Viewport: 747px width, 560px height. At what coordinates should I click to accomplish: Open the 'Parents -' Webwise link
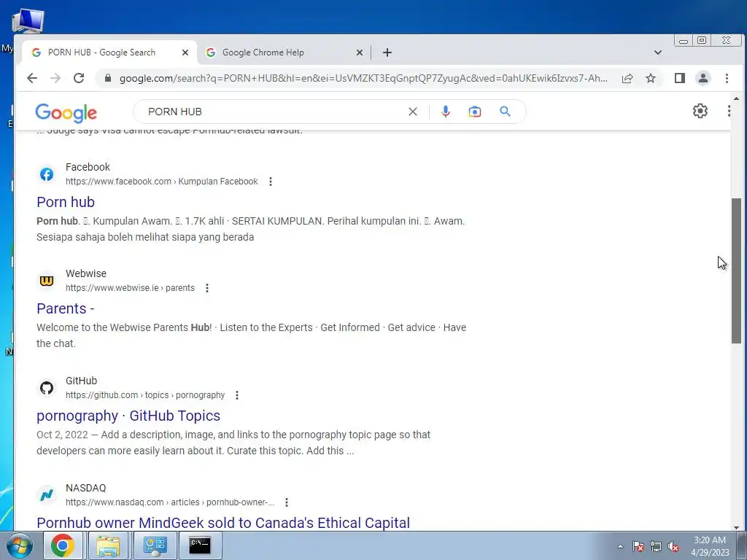65,308
